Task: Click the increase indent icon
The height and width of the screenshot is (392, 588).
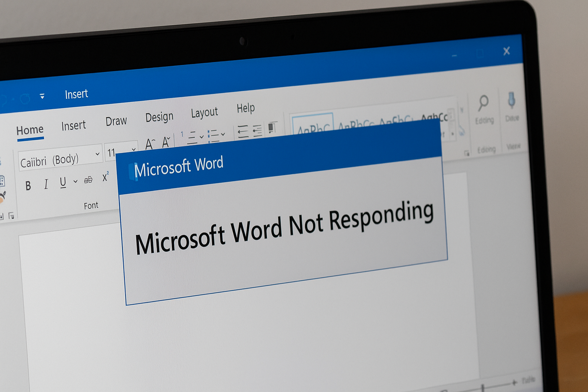Action: pos(257,130)
